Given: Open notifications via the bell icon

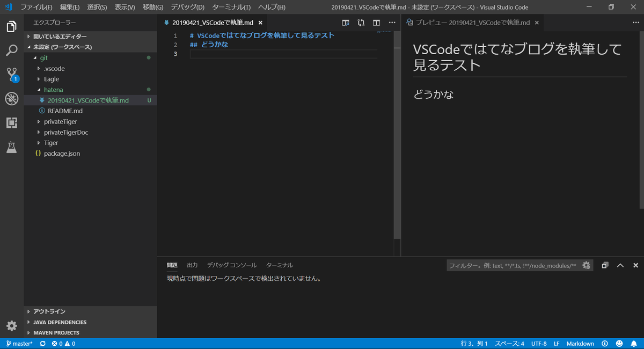Looking at the screenshot, I should pos(635,343).
